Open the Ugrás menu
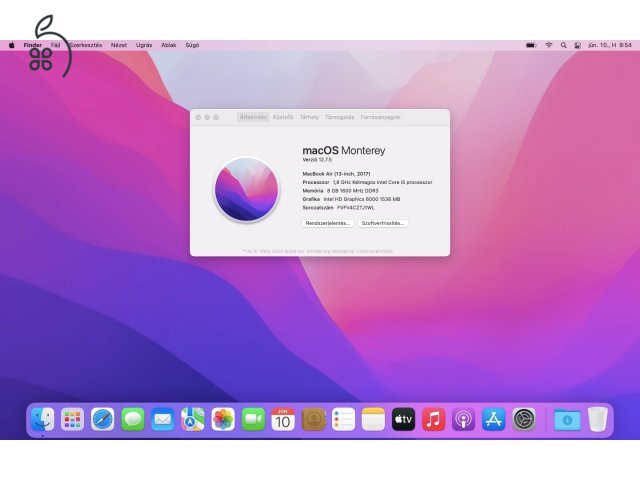Viewport: 640px width, 480px height. (144, 45)
